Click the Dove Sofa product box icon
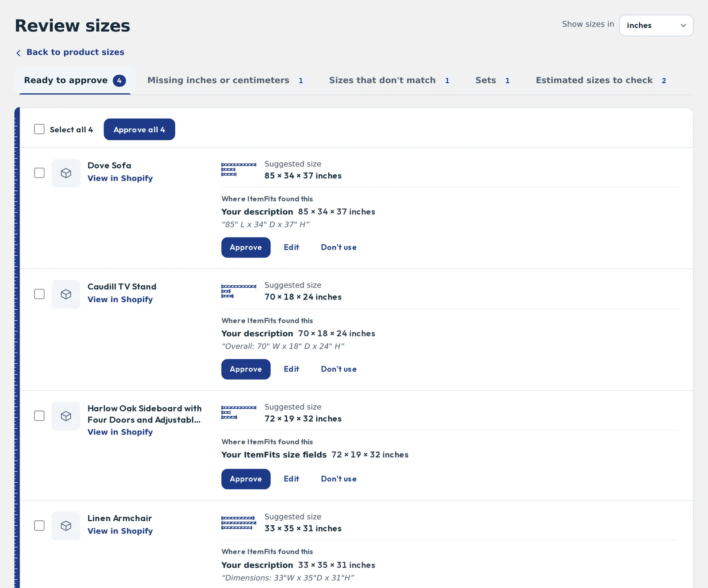The height and width of the screenshot is (588, 708). (x=66, y=173)
